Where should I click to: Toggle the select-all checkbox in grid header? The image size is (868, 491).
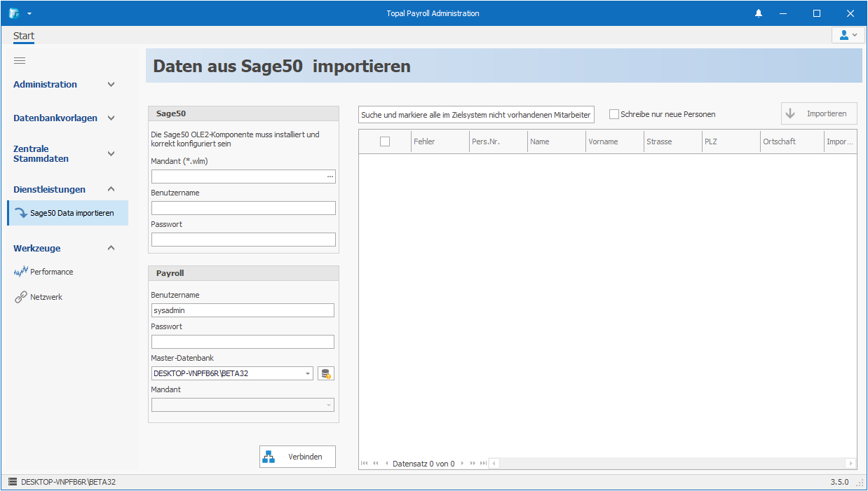pyautogui.click(x=385, y=141)
